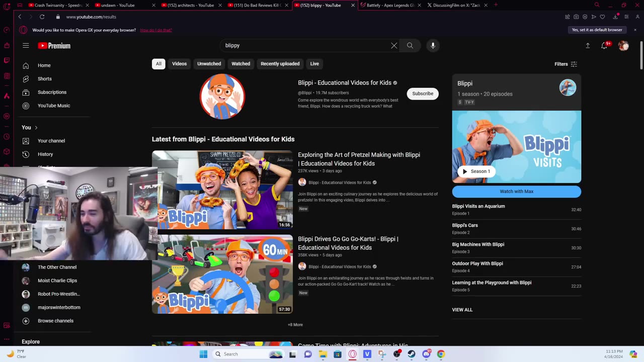Play Season 1 of Blippi
The image size is (644, 362).
476,171
